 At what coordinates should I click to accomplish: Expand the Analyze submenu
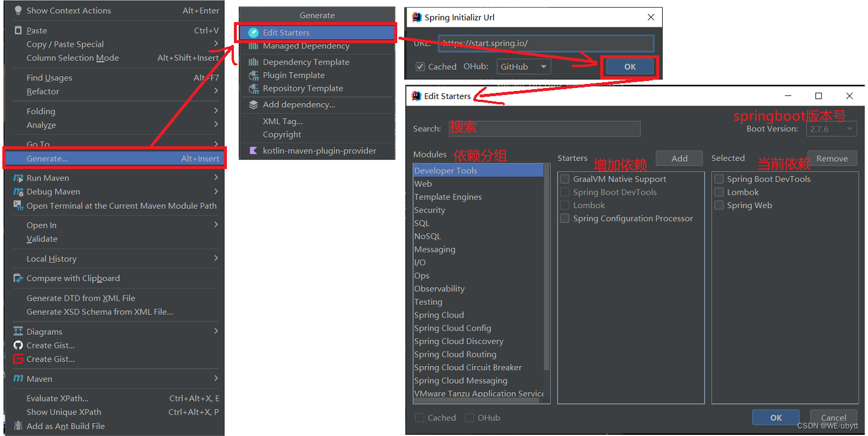pos(216,125)
